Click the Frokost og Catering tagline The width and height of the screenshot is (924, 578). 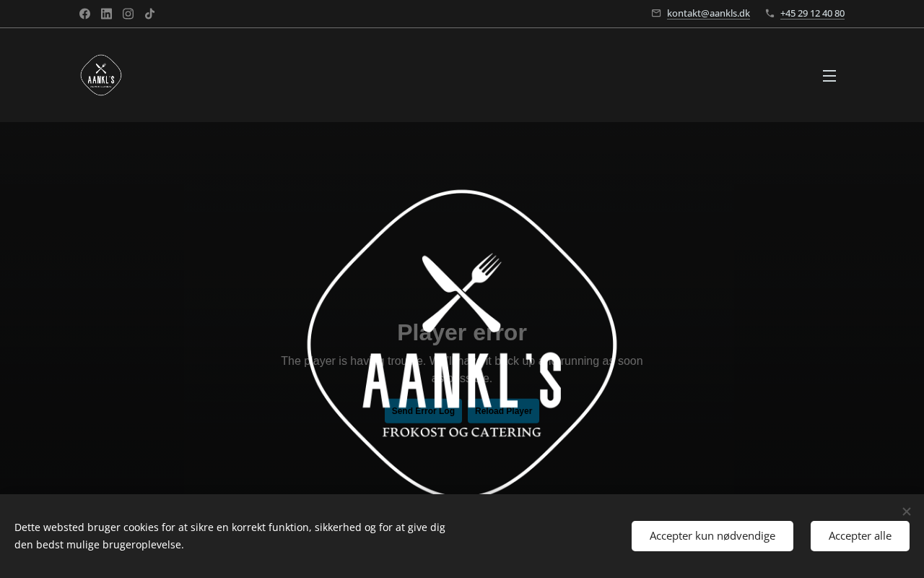(x=462, y=432)
